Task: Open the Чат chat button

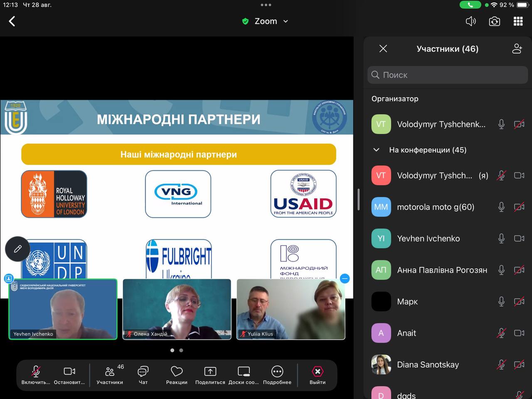Action: coord(143,375)
